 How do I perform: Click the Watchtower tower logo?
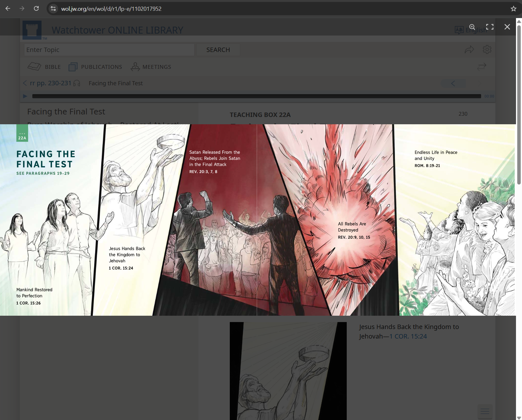tap(32, 30)
